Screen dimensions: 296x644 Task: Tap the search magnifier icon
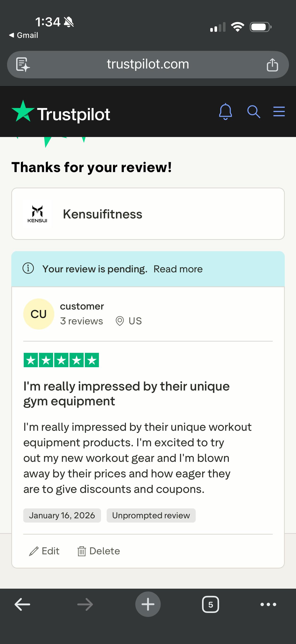253,112
